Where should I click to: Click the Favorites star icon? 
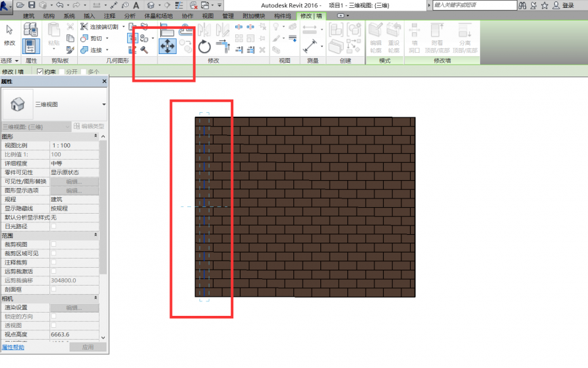544,5
